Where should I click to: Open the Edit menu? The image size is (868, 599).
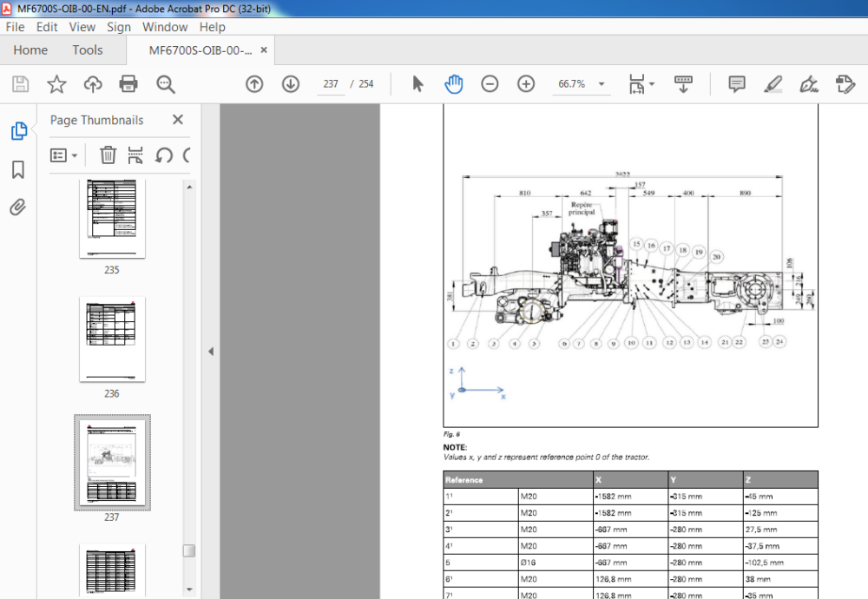pos(47,27)
